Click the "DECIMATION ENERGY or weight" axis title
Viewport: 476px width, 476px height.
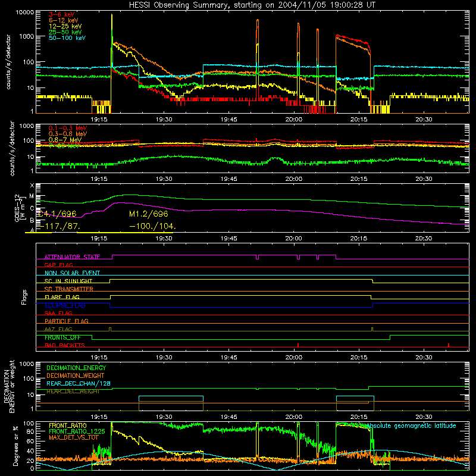click(9, 387)
